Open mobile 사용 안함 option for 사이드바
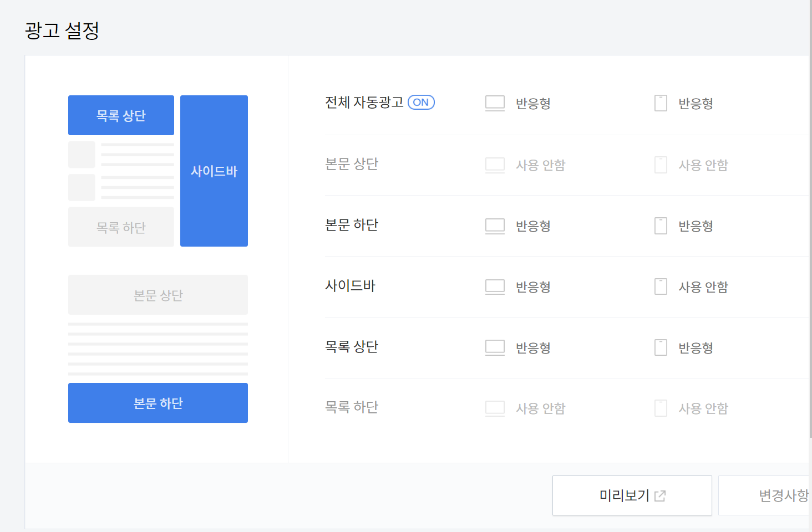The height and width of the screenshot is (532, 812). pos(703,287)
